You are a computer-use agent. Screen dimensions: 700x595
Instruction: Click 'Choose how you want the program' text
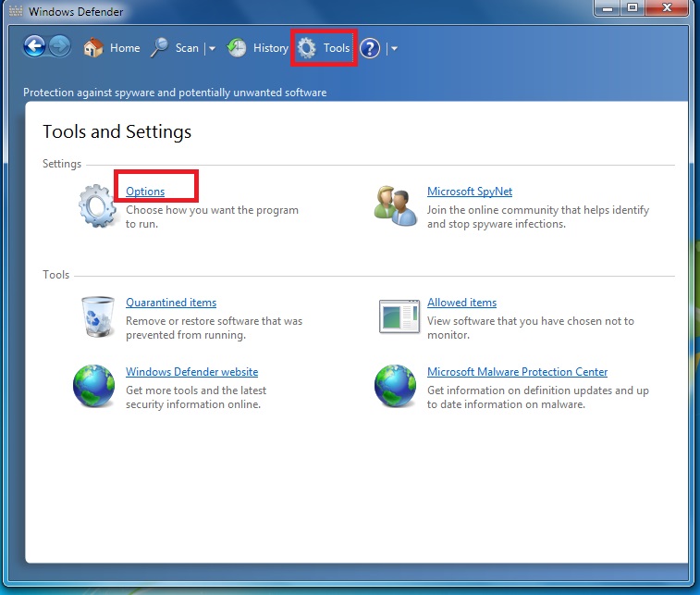(212, 210)
